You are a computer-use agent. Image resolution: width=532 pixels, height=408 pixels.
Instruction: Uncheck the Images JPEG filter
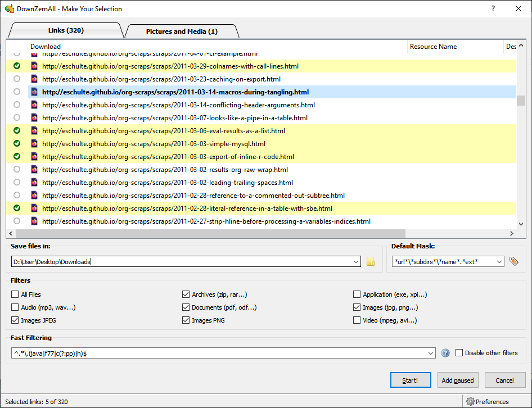coord(15,320)
